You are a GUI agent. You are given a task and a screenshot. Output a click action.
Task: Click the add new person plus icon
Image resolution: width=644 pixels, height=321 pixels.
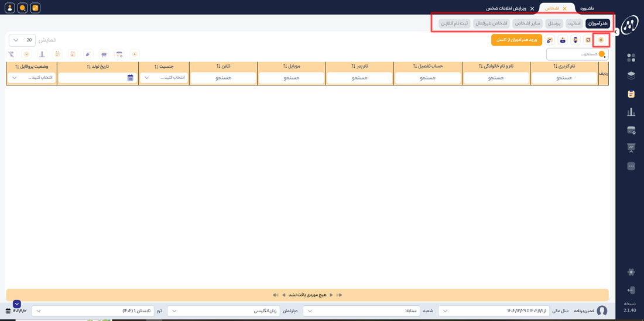[x=601, y=40]
